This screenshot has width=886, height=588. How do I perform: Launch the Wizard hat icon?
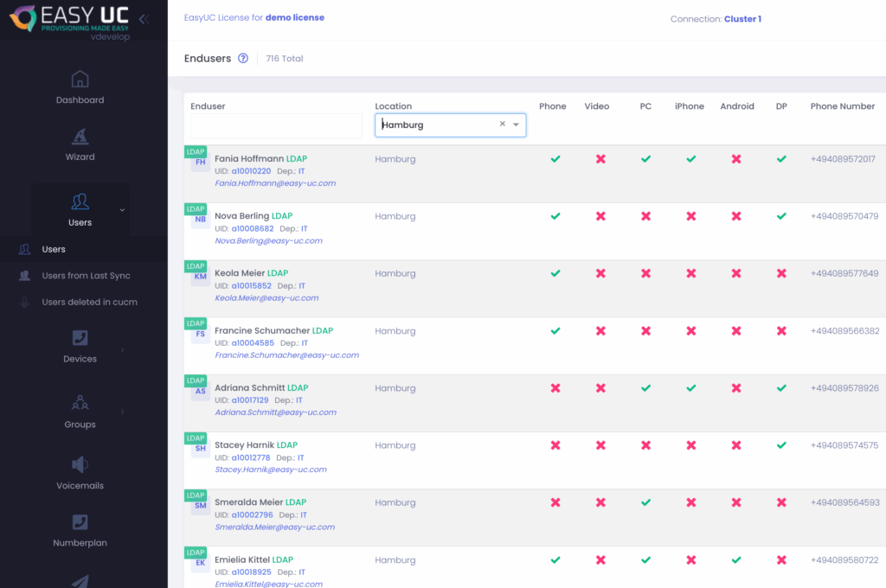[80, 137]
